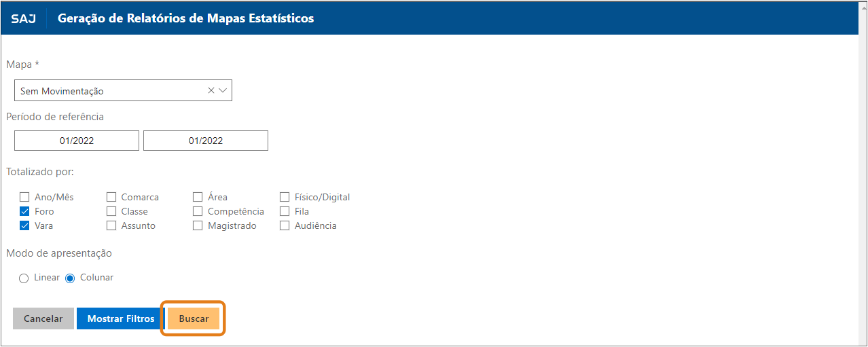Check the Assunto option
This screenshot has height=347, width=868.
(111, 225)
